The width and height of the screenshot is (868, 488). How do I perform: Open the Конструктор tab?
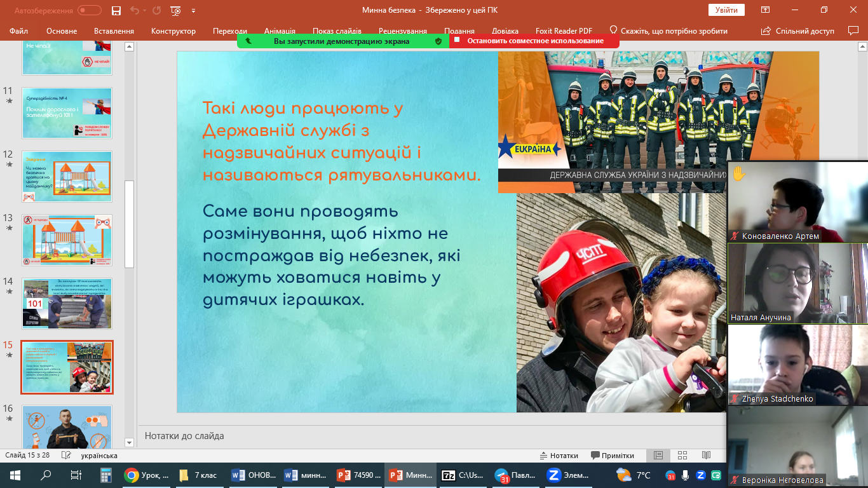click(x=173, y=30)
